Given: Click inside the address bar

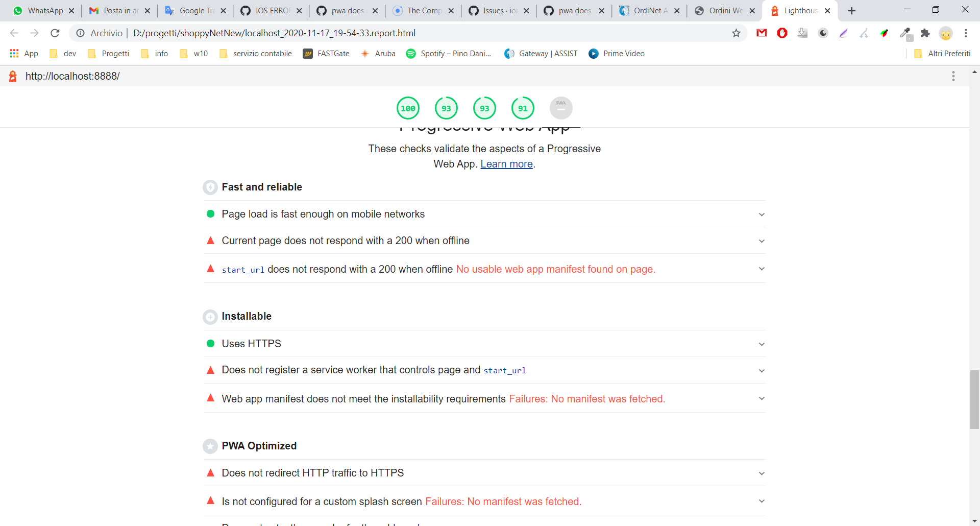Looking at the screenshot, I should click(x=357, y=33).
